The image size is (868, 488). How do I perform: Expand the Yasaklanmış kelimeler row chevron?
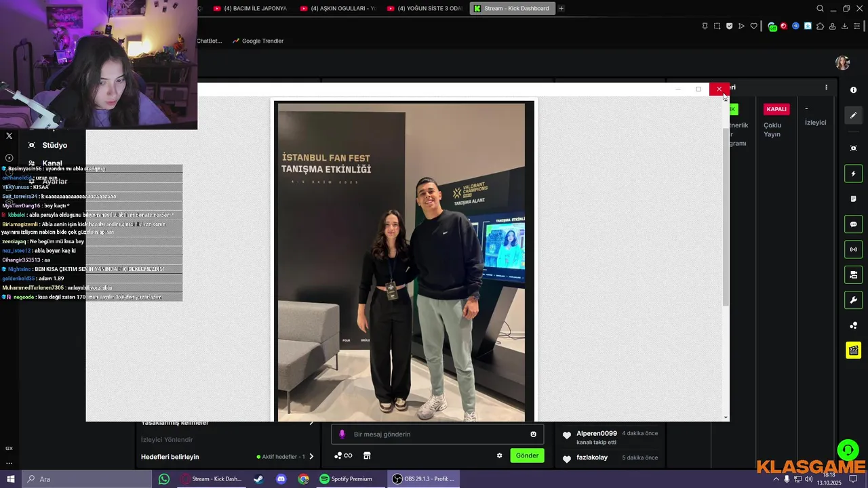pos(311,423)
